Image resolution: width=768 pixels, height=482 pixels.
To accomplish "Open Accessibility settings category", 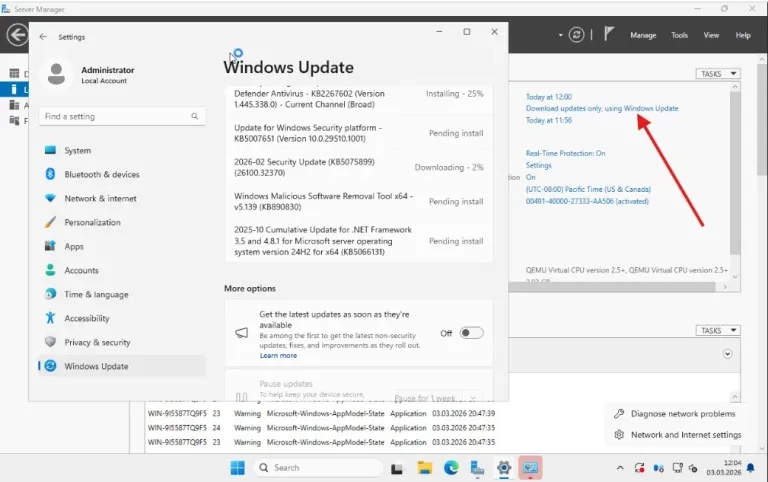I will (121, 318).
